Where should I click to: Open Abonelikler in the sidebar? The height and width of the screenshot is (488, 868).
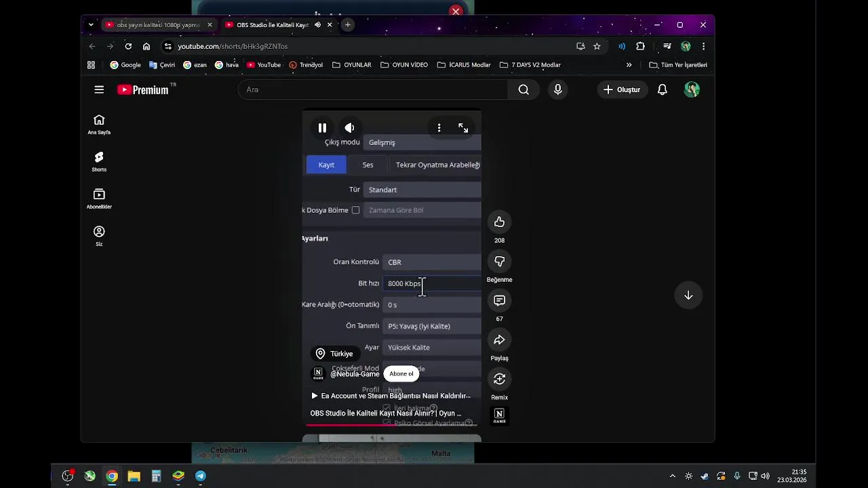[99, 199]
